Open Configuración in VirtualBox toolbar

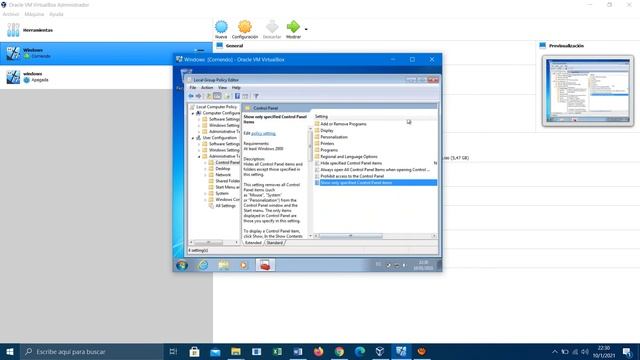click(x=245, y=29)
